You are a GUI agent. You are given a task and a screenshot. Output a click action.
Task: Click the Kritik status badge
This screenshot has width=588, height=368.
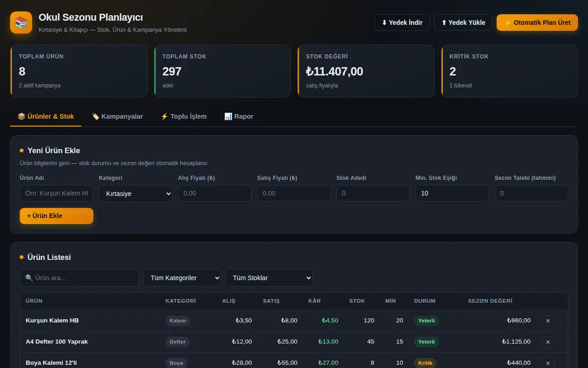tap(425, 363)
